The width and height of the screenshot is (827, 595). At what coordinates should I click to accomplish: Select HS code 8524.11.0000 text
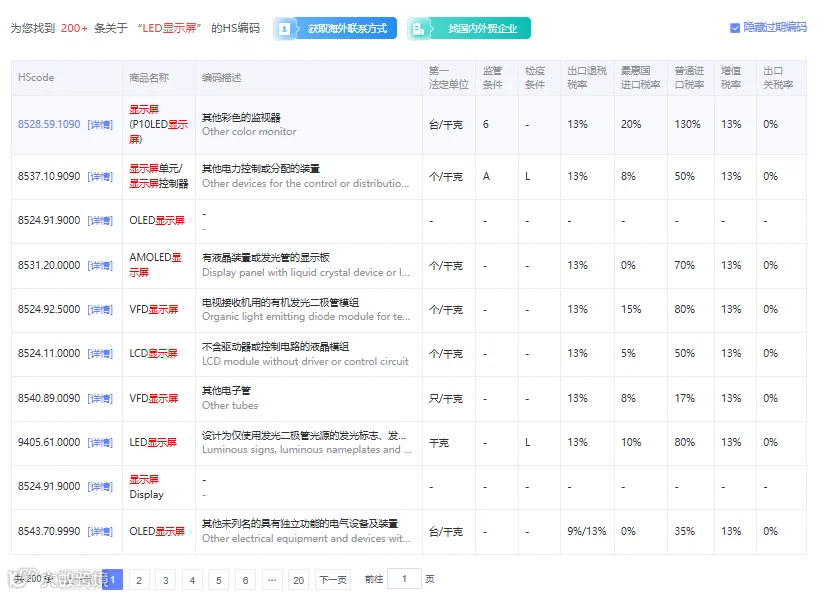pyautogui.click(x=49, y=353)
